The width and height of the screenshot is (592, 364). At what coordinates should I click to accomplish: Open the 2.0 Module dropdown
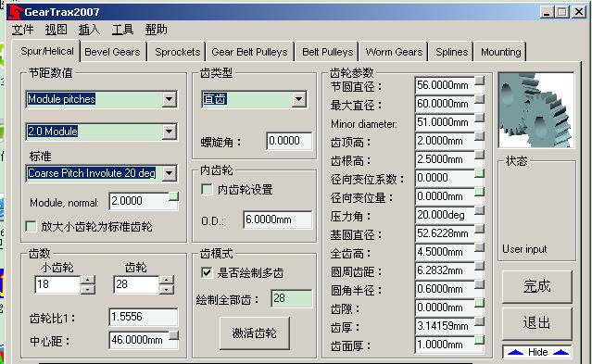coord(170,132)
